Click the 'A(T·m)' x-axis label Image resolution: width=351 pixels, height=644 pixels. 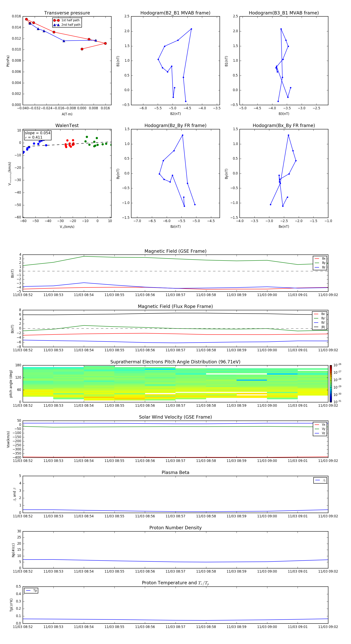tap(67, 114)
